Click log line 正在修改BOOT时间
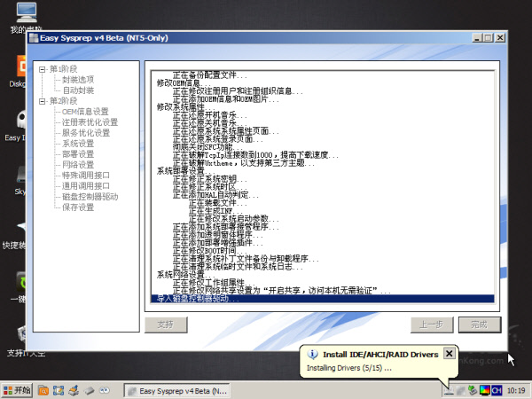The image size is (532, 399). pyautogui.click(x=207, y=251)
